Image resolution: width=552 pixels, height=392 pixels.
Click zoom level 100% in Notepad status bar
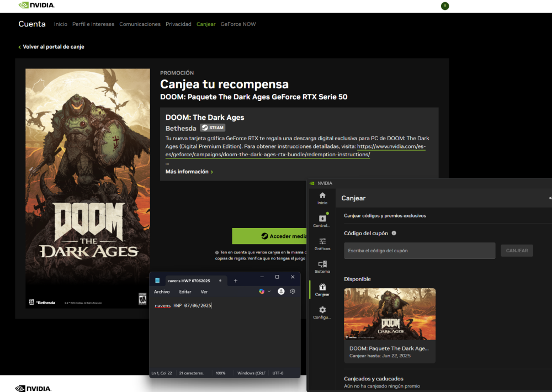coord(220,373)
